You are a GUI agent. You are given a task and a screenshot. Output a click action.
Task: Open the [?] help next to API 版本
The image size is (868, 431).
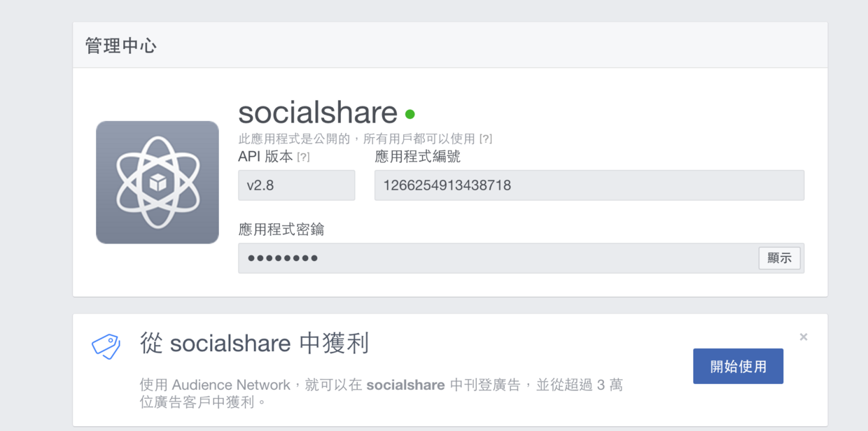coord(303,157)
